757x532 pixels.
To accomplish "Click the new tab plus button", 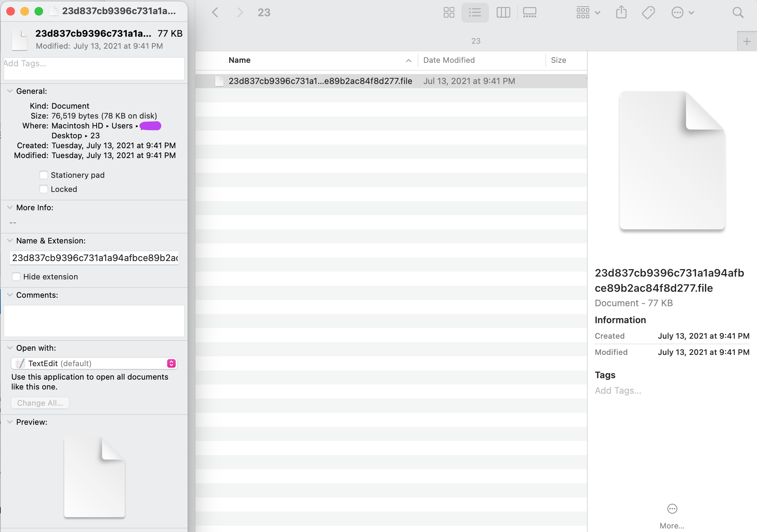I will 746,42.
